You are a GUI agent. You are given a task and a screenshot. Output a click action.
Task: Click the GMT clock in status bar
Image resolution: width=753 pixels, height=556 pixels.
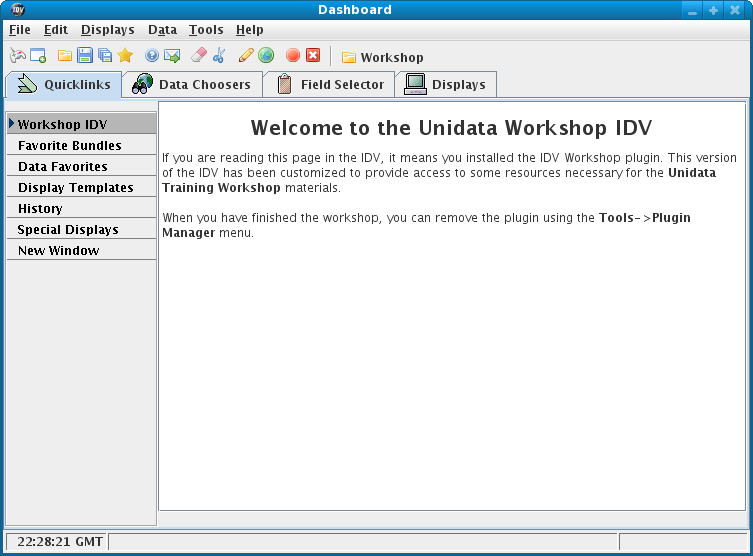(59, 541)
